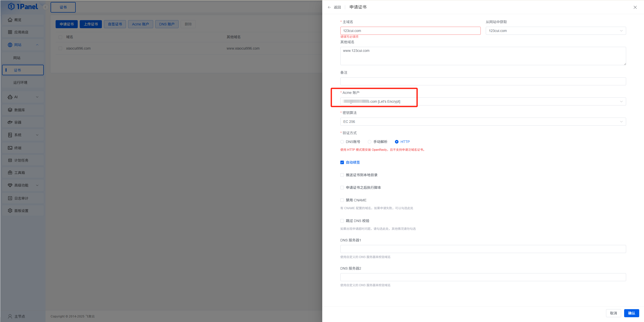Check the 跳过 DNS 校验 option
Image resolution: width=644 pixels, height=322 pixels.
(x=342, y=221)
